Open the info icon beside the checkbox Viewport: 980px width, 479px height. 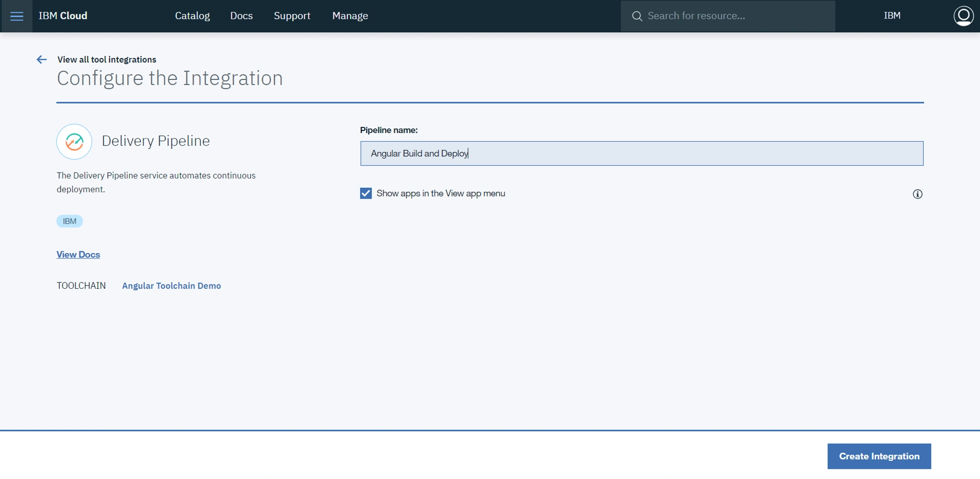(917, 194)
